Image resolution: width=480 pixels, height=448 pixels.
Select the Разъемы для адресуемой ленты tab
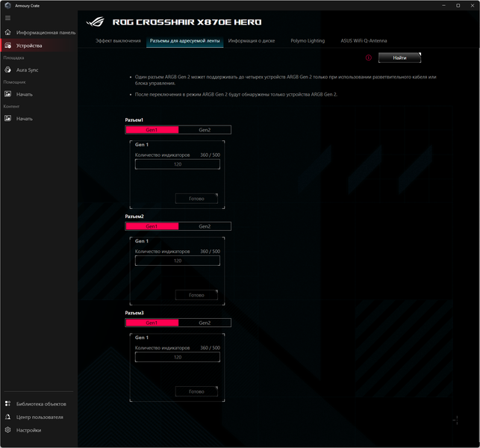[184, 41]
